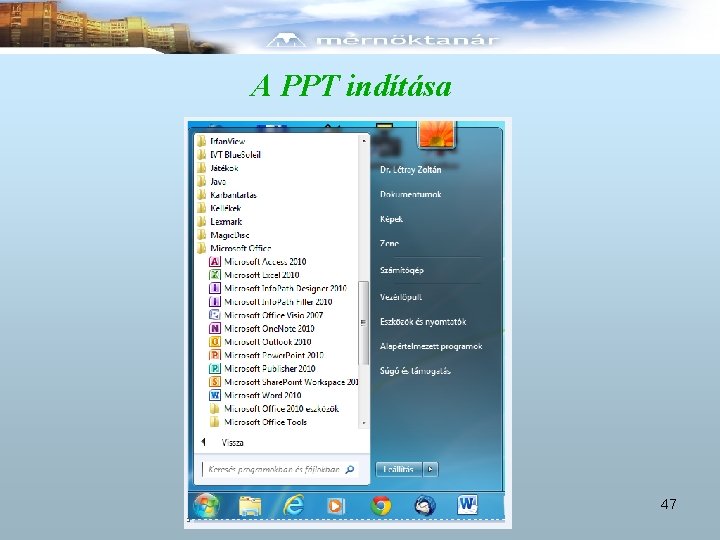Screen dimensions: 720x540
Task: Click the Windows Start orb
Action: tap(207, 505)
